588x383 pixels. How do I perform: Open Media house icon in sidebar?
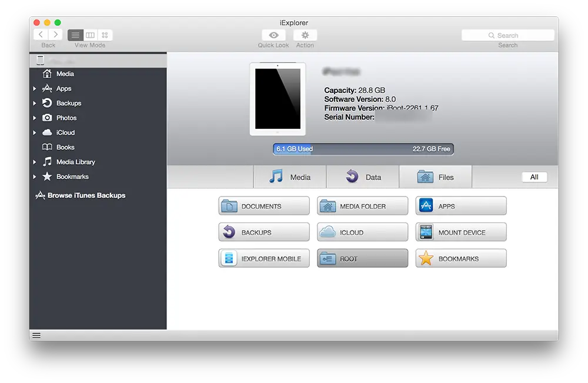pos(47,74)
